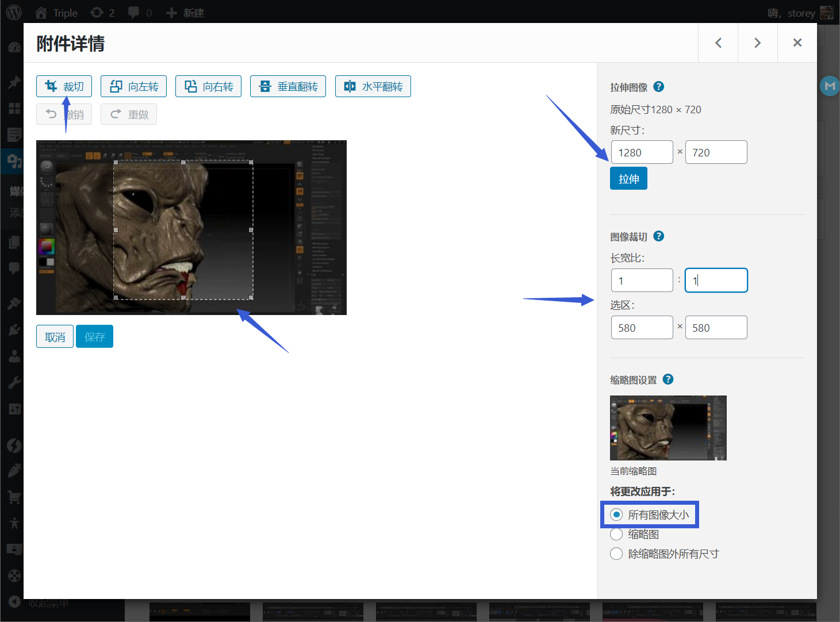Open help icon next to 缩略图设置
Screen dimensions: 840x622
pyautogui.click(x=668, y=379)
